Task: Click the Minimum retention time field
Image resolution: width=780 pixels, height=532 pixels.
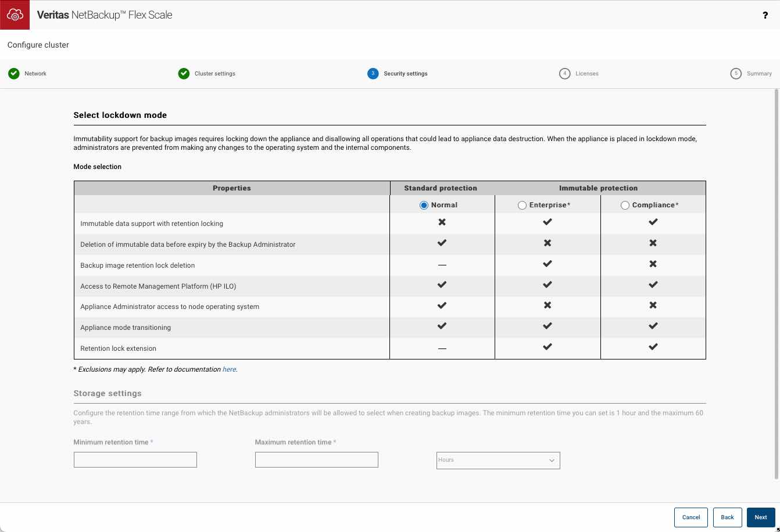Action: (135, 460)
